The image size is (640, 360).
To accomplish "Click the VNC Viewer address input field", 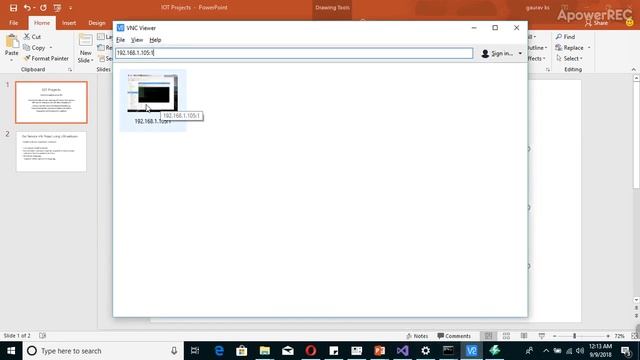I will click(x=294, y=53).
